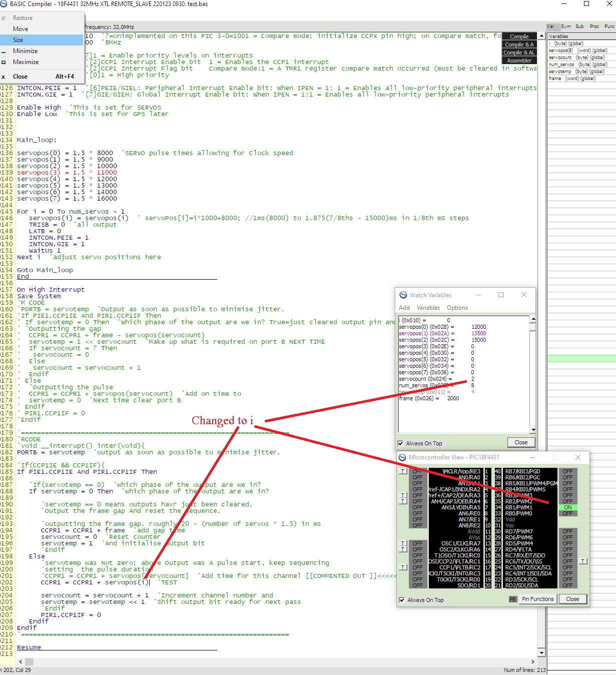Select the i (0x010) watch row
The height and width of the screenshot is (675, 616).
[x=464, y=320]
